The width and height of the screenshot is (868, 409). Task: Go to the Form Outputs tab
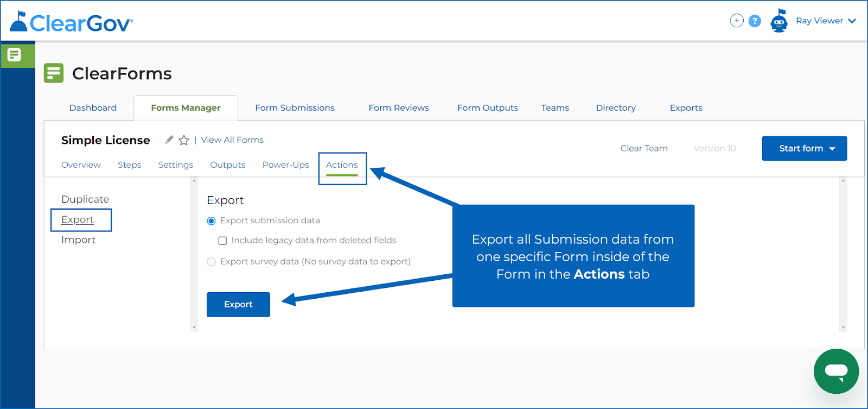coord(488,108)
